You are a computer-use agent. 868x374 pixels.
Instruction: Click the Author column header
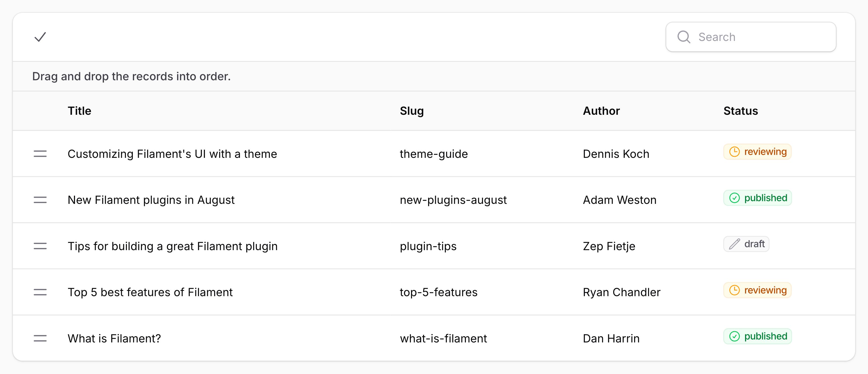[x=601, y=111]
